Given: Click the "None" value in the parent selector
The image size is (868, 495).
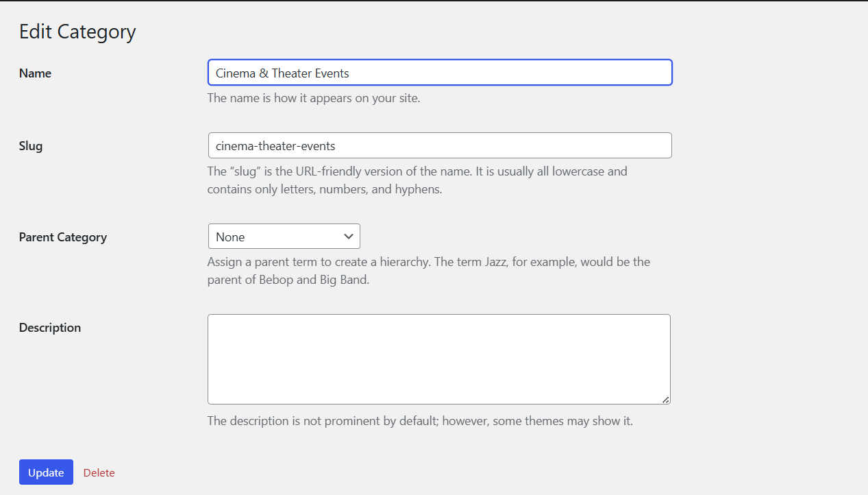Looking at the screenshot, I should [x=230, y=237].
